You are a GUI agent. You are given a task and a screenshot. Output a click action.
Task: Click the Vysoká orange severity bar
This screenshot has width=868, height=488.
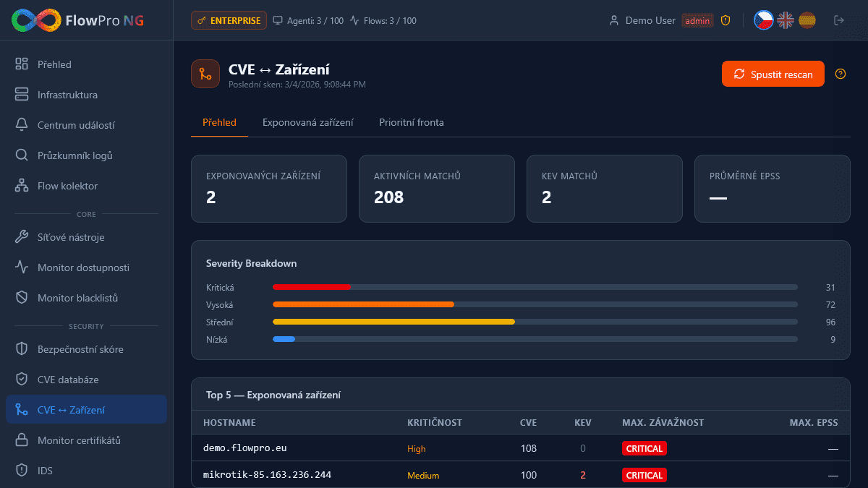coord(363,304)
